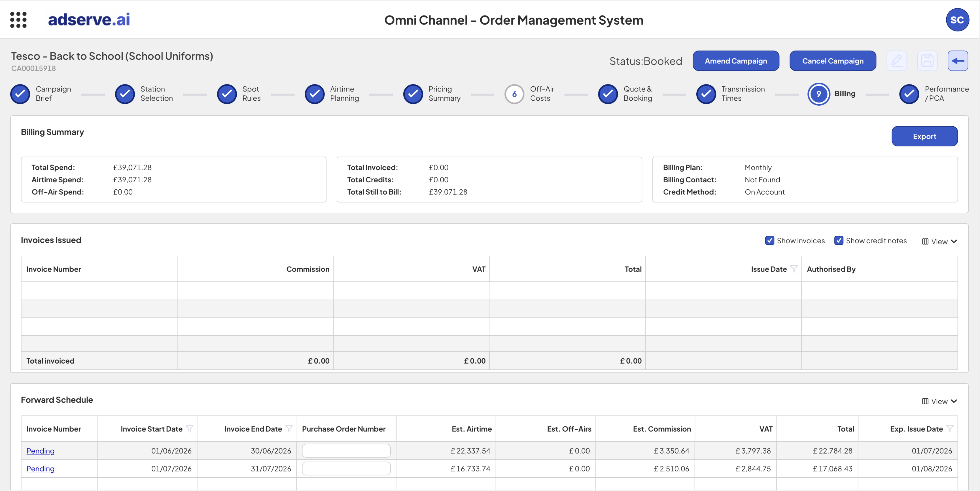The image size is (980, 491).
Task: Click Amend Campaign button
Action: pyautogui.click(x=736, y=61)
